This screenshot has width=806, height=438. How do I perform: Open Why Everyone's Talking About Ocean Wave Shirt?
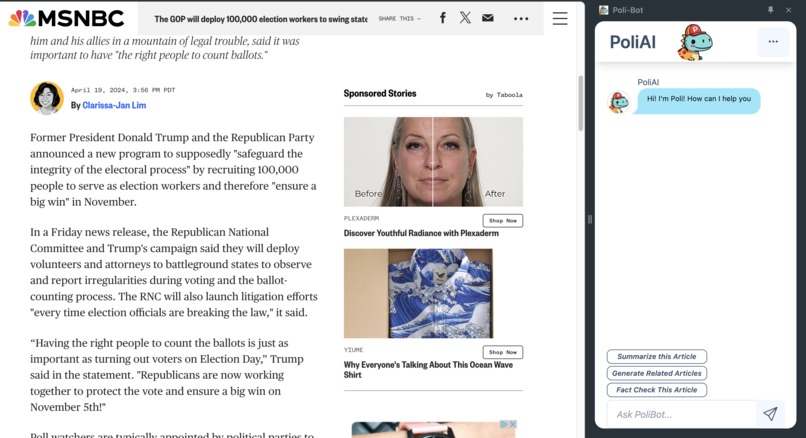point(428,370)
